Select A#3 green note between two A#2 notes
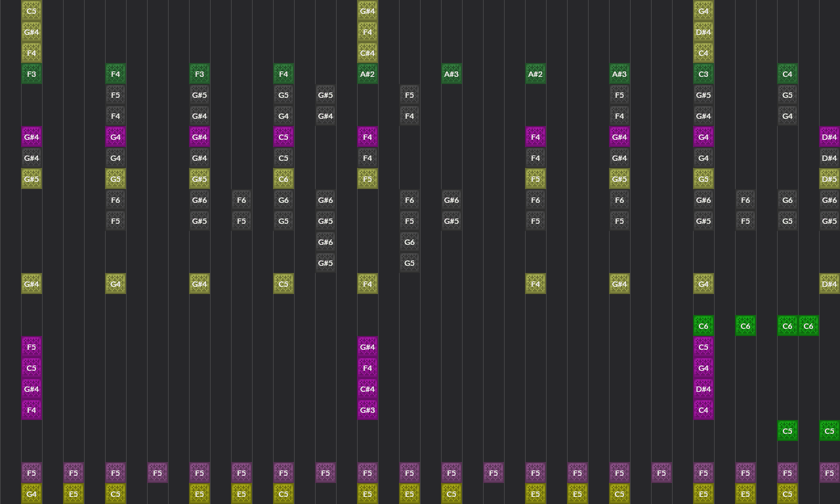Image resolution: width=840 pixels, height=504 pixels. click(x=451, y=74)
